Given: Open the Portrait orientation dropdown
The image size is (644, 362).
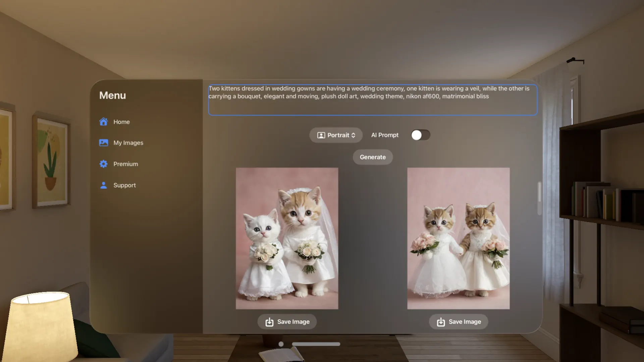Looking at the screenshot, I should [335, 135].
